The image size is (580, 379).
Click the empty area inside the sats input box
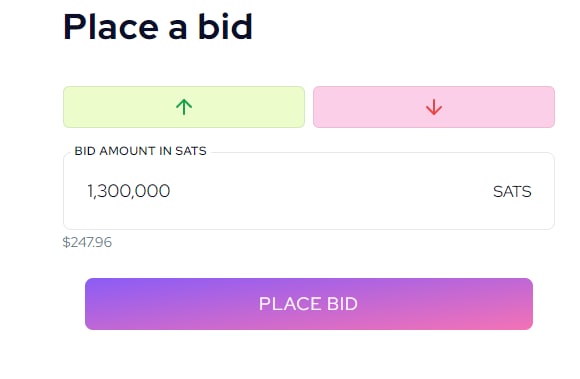329,191
